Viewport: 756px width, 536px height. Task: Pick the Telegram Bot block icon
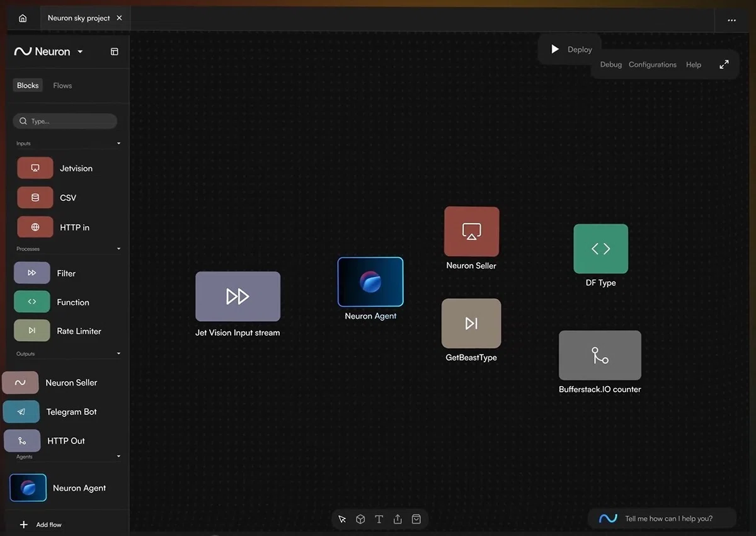[21, 412]
